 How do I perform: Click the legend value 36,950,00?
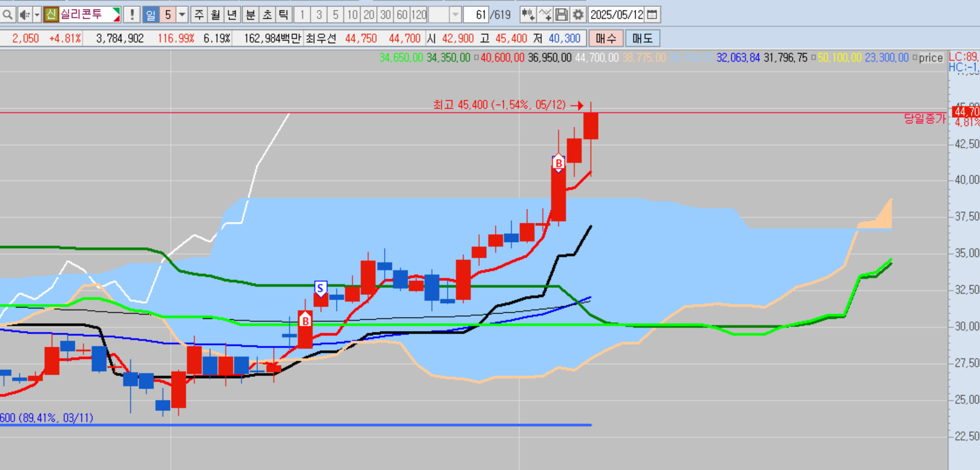(x=550, y=58)
